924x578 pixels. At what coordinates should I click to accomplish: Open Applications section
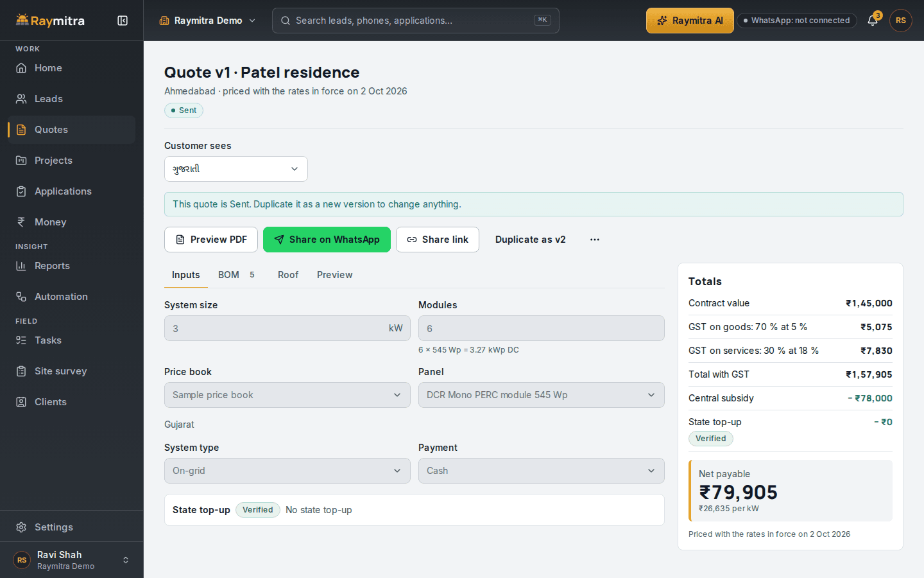coord(72,191)
